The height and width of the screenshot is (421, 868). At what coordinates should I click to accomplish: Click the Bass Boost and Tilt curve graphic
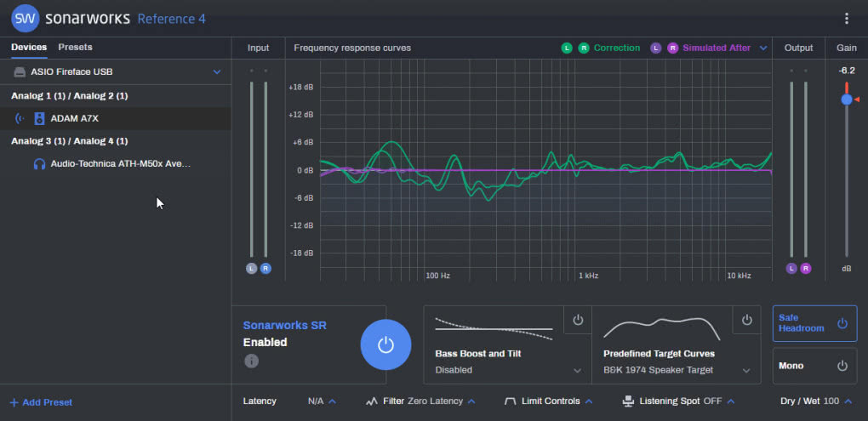tap(494, 329)
